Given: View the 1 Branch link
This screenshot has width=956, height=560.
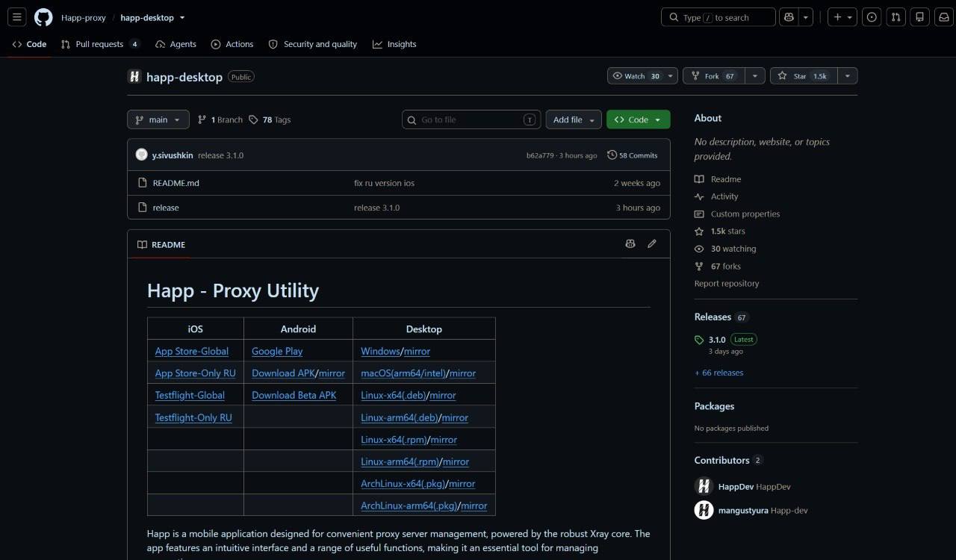Looking at the screenshot, I should (220, 119).
